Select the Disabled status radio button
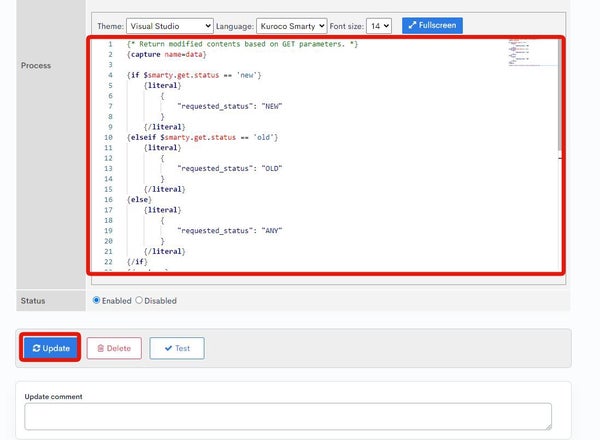Image resolution: width=600 pixels, height=440 pixels. pos(139,300)
